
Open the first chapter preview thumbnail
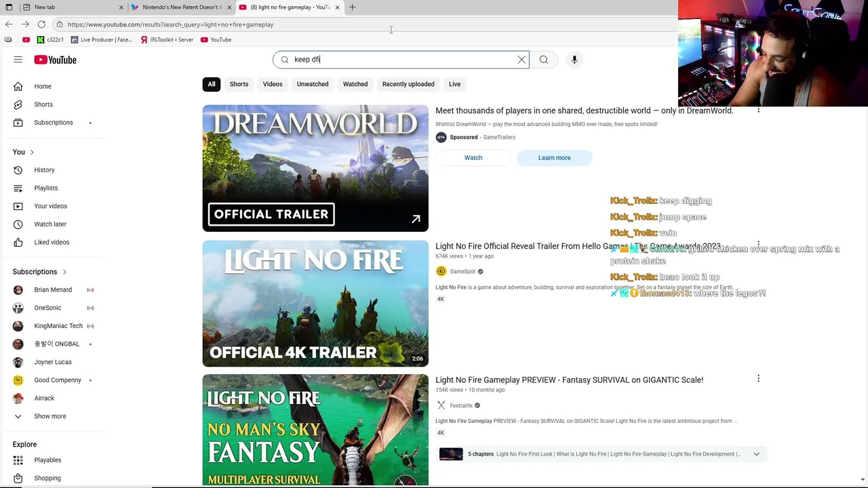coord(451,454)
